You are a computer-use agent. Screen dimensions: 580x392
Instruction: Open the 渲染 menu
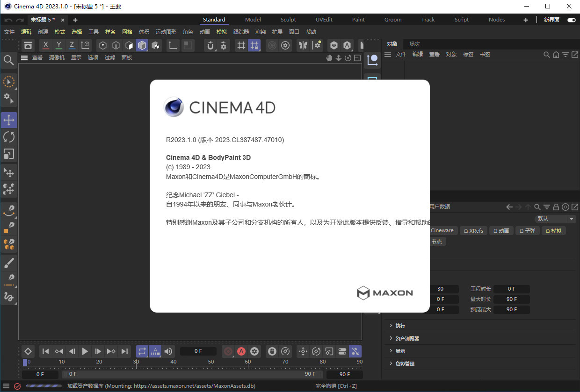pos(260,32)
